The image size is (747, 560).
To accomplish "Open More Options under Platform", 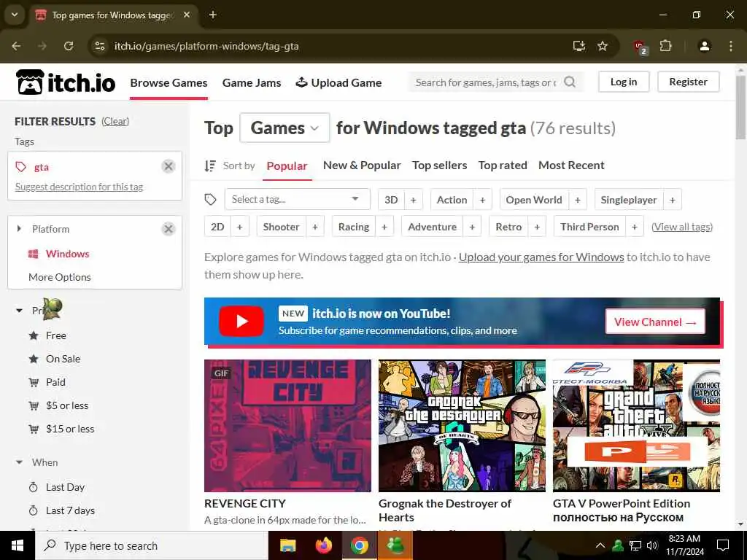I will (60, 277).
